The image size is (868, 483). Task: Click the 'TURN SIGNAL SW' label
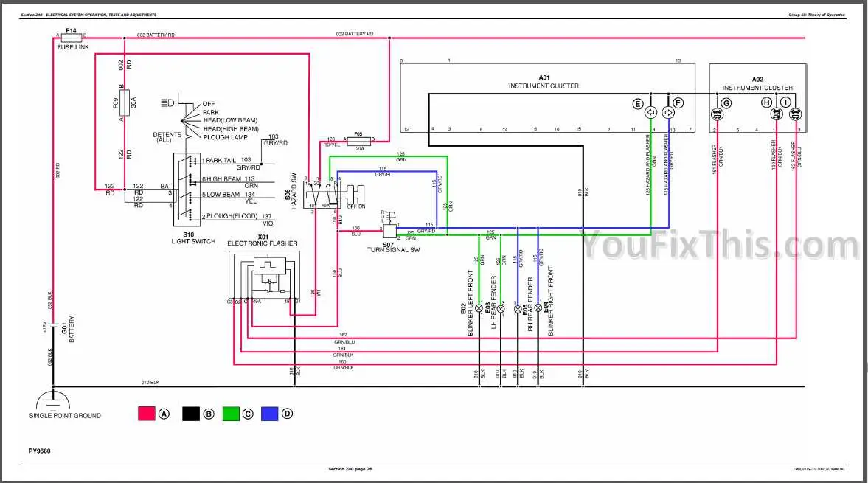[394, 250]
